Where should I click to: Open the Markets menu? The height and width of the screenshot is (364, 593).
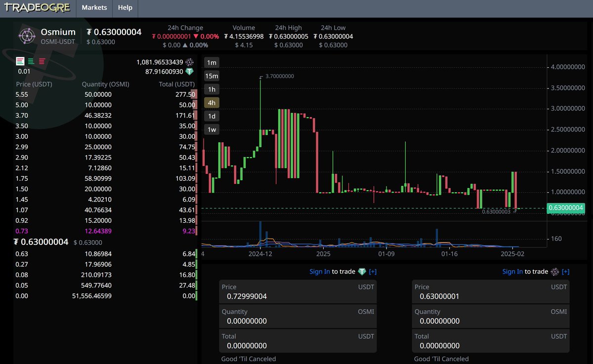[94, 8]
